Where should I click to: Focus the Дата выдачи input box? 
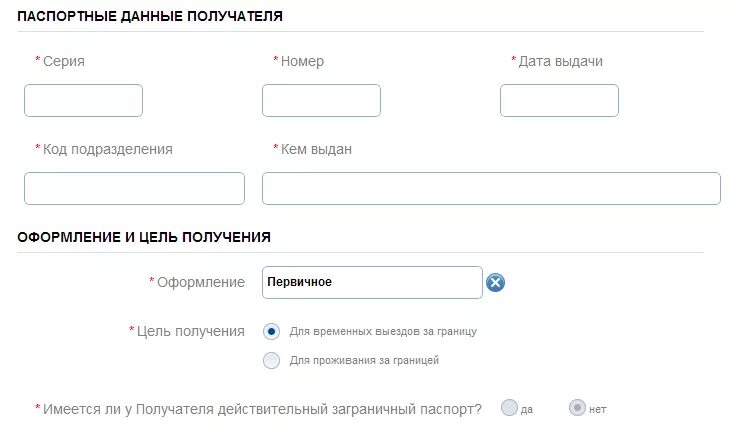[x=559, y=101]
